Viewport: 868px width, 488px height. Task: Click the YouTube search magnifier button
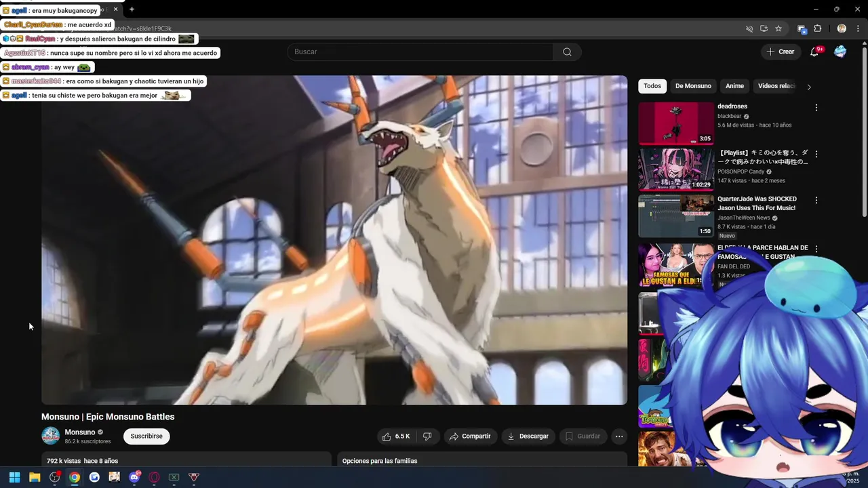click(567, 52)
